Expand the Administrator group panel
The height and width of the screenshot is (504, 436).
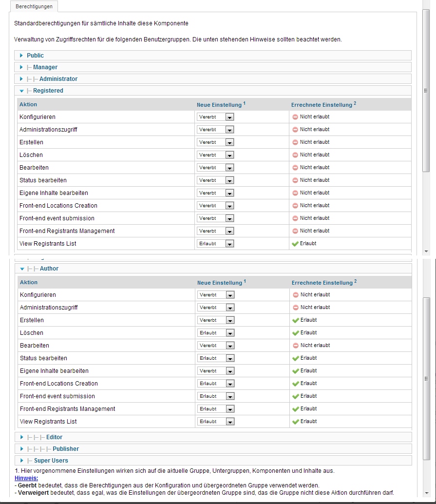coord(58,79)
